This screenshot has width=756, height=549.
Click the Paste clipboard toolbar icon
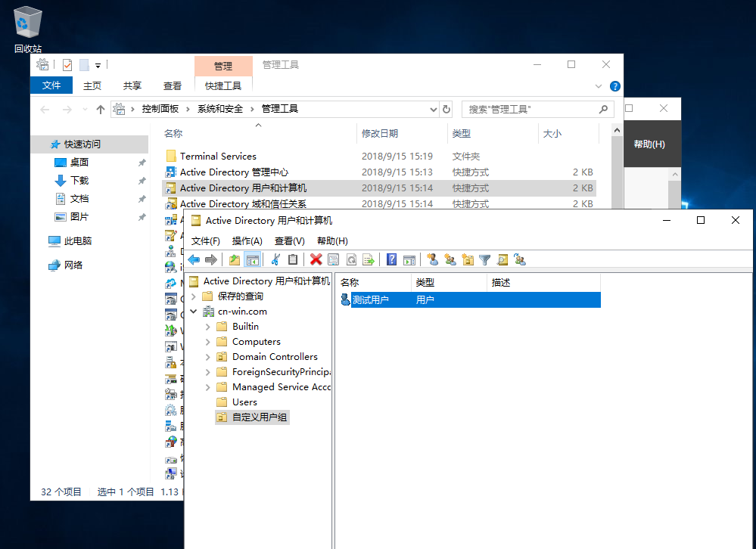coord(293,260)
